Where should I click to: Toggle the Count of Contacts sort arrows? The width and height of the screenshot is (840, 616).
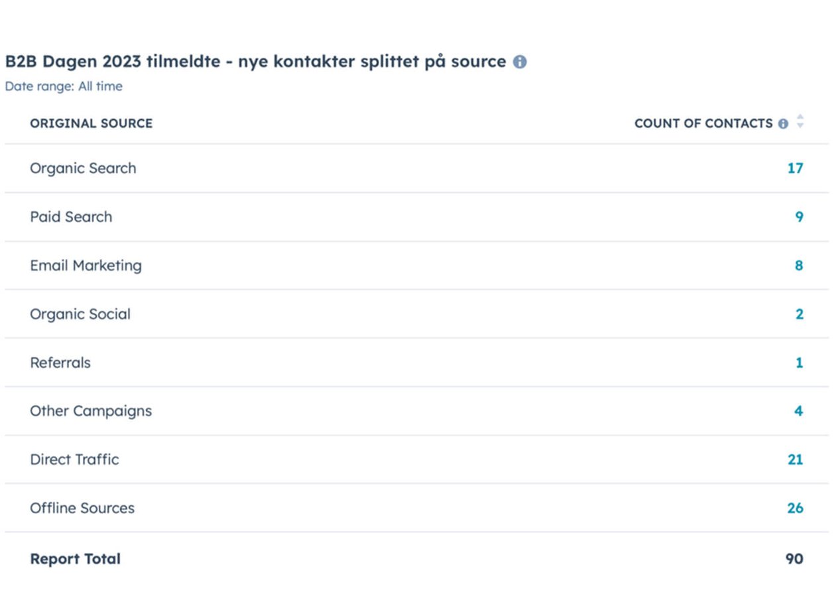(x=800, y=121)
